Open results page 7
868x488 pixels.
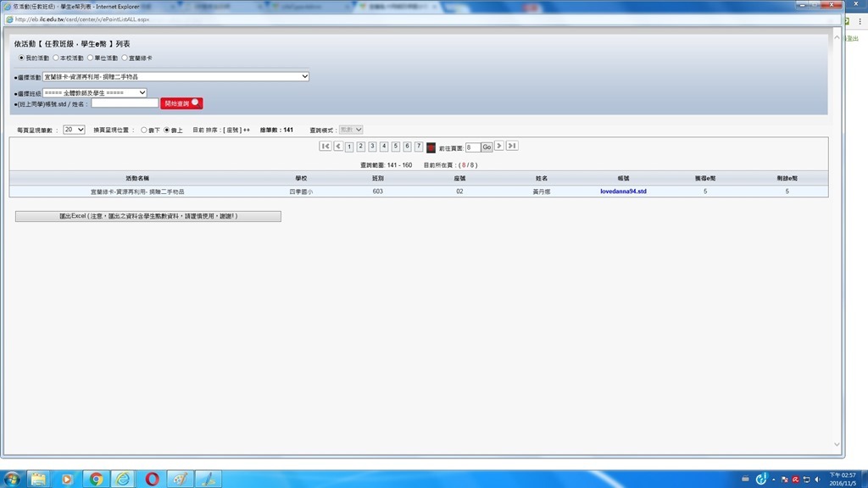(x=419, y=147)
